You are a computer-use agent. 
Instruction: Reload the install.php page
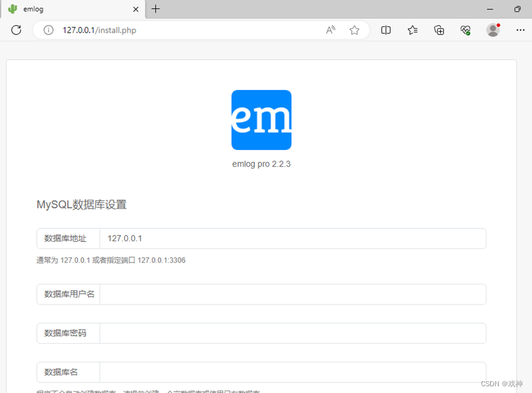point(16,30)
